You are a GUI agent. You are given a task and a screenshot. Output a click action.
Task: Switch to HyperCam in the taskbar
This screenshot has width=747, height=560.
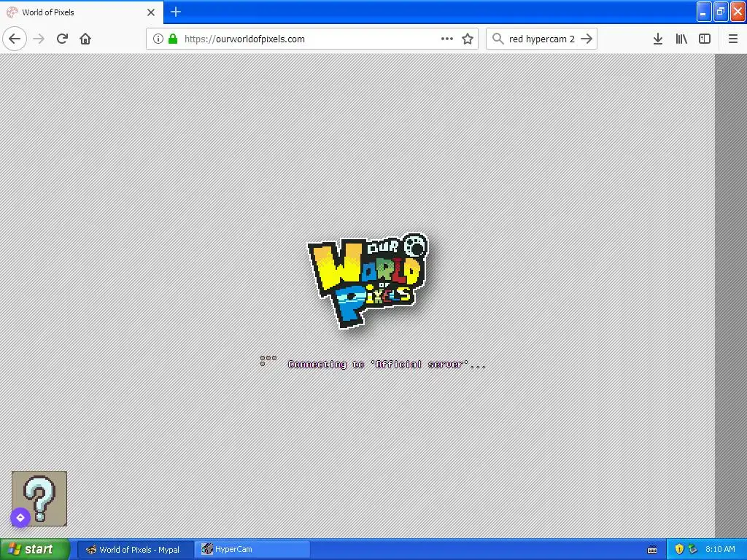[x=252, y=550]
